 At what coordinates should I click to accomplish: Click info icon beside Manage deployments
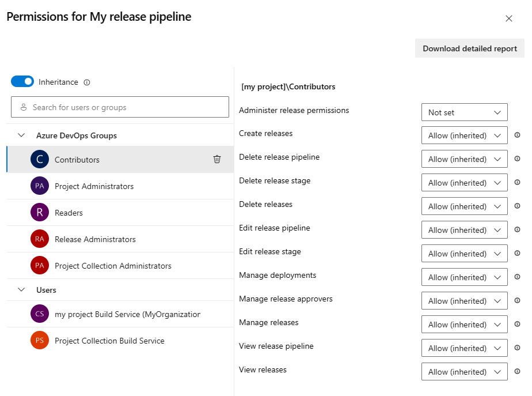click(x=517, y=277)
